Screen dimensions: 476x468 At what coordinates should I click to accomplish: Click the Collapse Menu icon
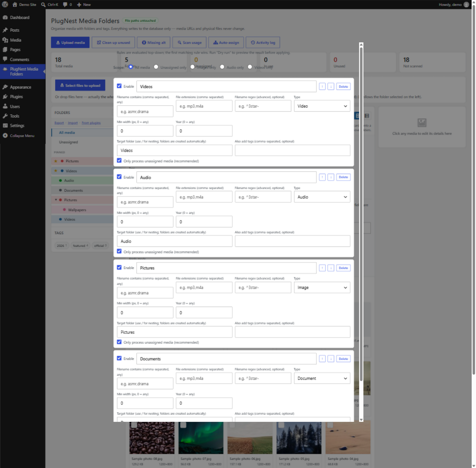5,136
